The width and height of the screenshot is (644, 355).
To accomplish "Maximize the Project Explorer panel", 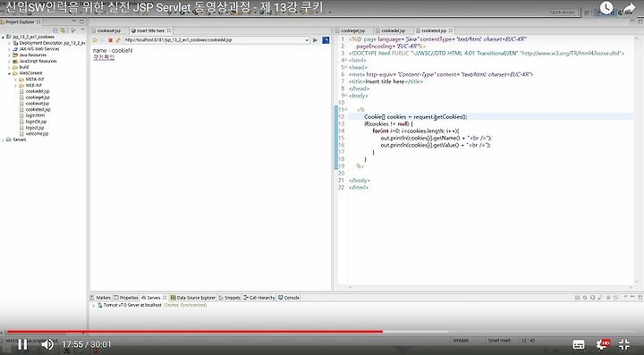I will [x=81, y=21].
